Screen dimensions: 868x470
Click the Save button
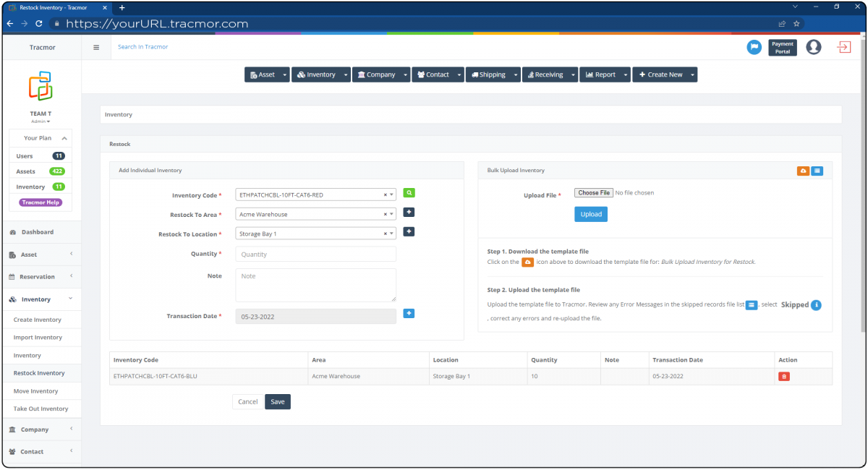tap(277, 401)
